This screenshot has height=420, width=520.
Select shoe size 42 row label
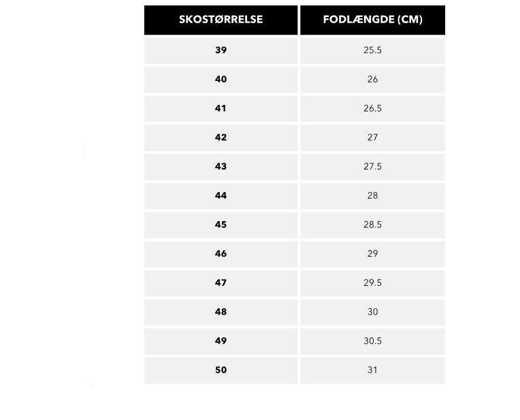(221, 138)
